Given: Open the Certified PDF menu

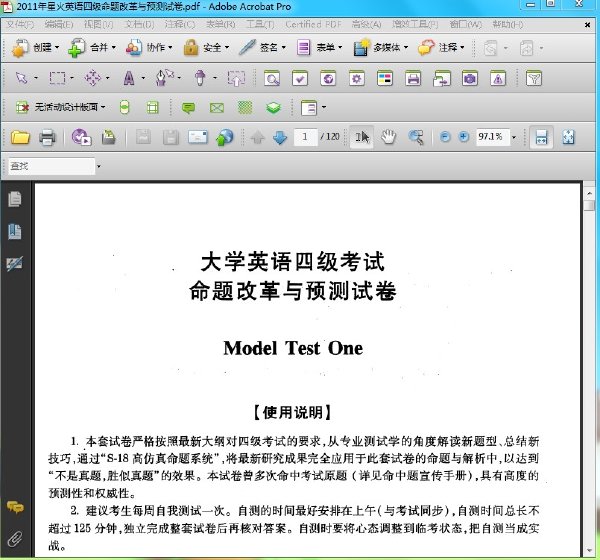Looking at the screenshot, I should 313,24.
